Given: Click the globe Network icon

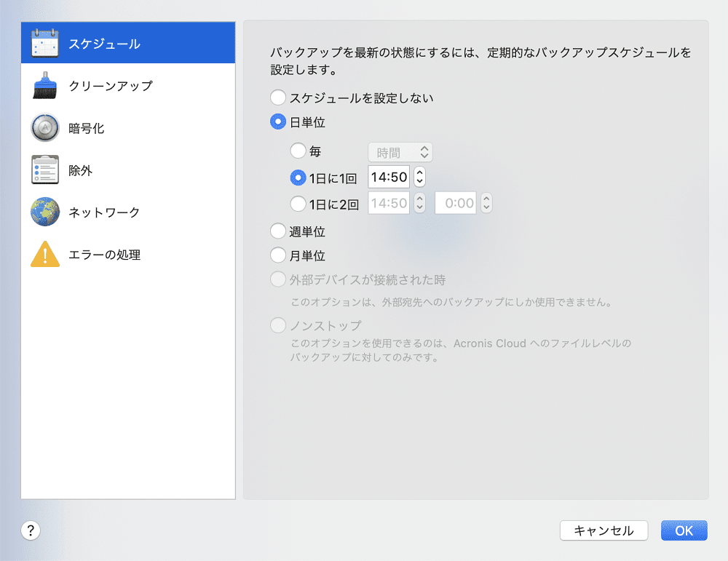Looking at the screenshot, I should (45, 212).
